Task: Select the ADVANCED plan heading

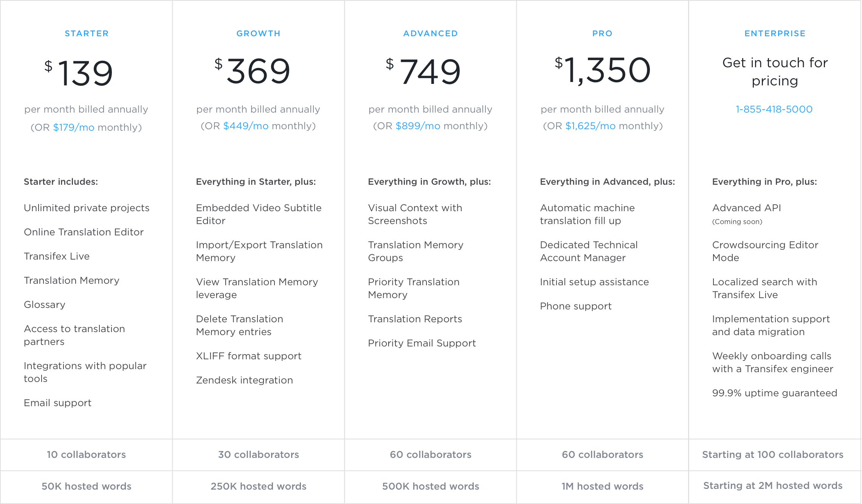Action: (431, 34)
